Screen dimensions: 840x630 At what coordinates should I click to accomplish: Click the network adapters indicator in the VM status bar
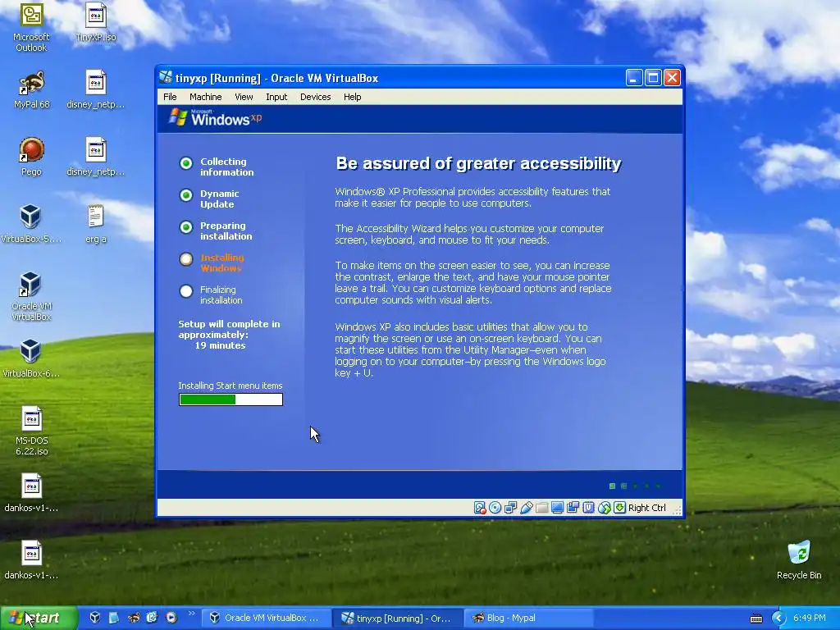[510, 507]
